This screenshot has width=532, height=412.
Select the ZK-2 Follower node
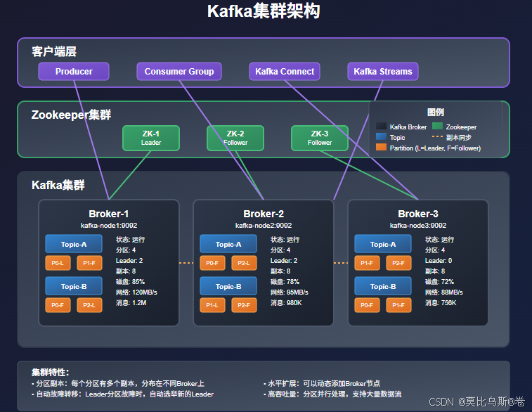coord(235,138)
